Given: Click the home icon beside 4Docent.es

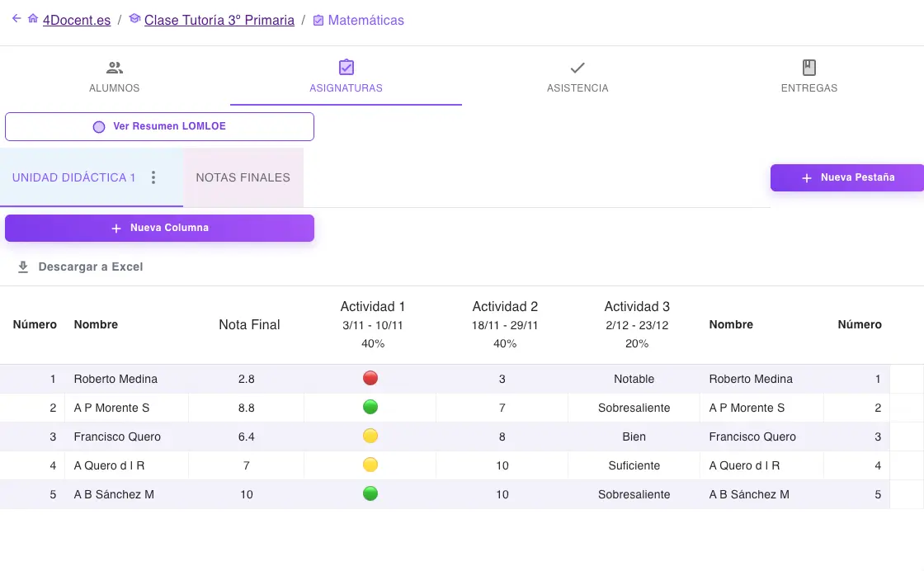Looking at the screenshot, I should (33, 19).
